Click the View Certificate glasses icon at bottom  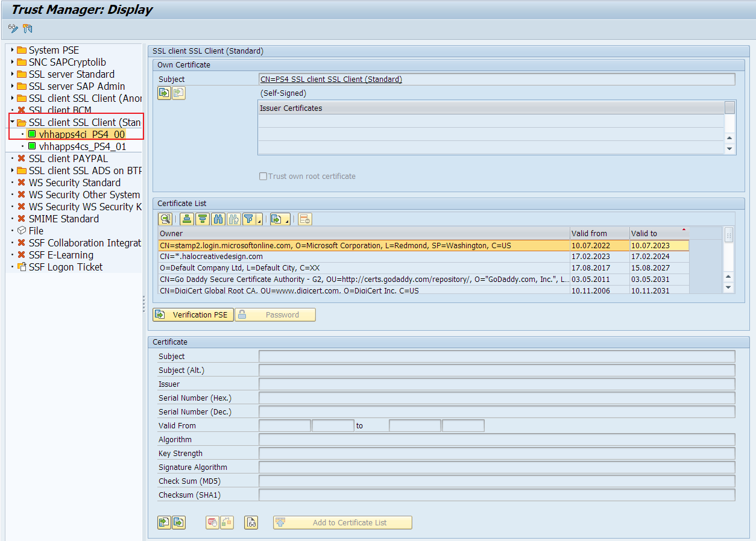(251, 522)
